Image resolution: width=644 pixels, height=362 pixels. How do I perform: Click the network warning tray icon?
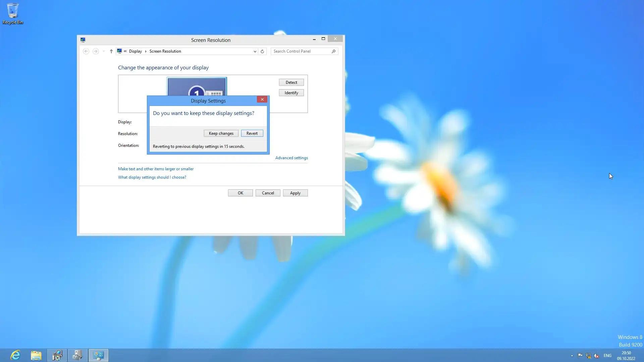click(x=588, y=356)
